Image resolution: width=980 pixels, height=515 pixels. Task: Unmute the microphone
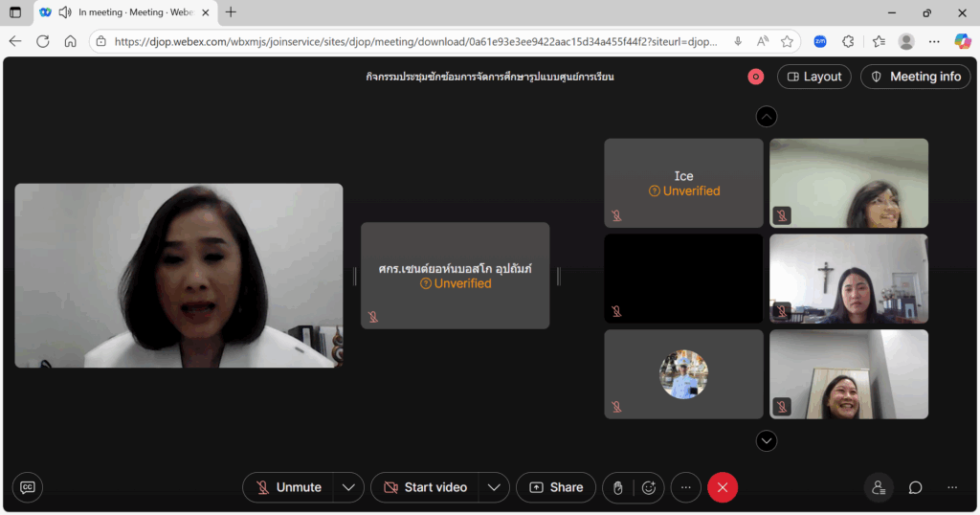click(x=287, y=487)
